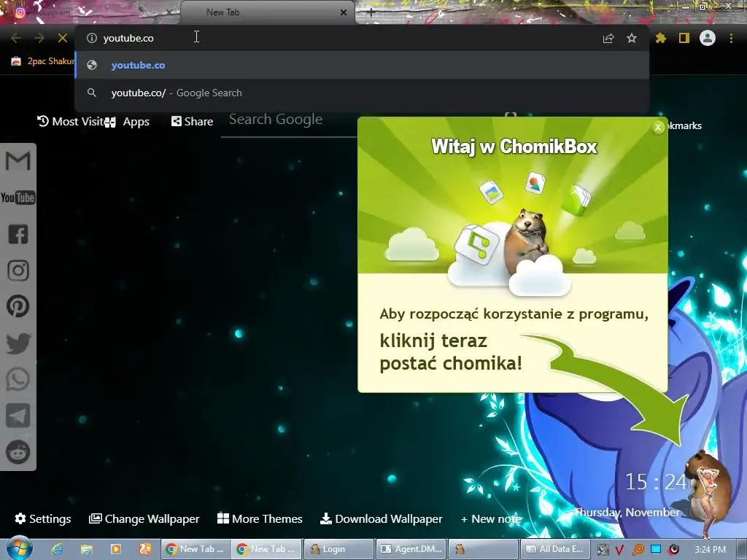Open the All Data E... taskbar window
Image resolution: width=747 pixels, height=560 pixels.
[x=555, y=549]
